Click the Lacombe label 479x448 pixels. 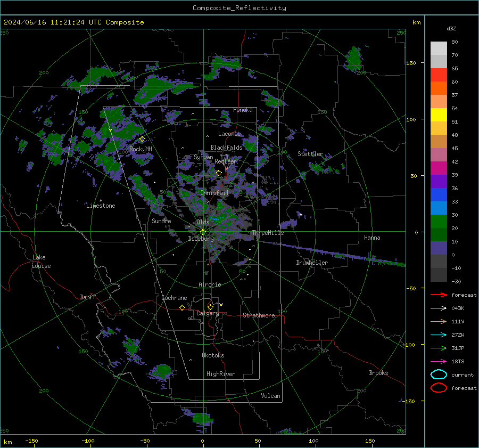(229, 134)
